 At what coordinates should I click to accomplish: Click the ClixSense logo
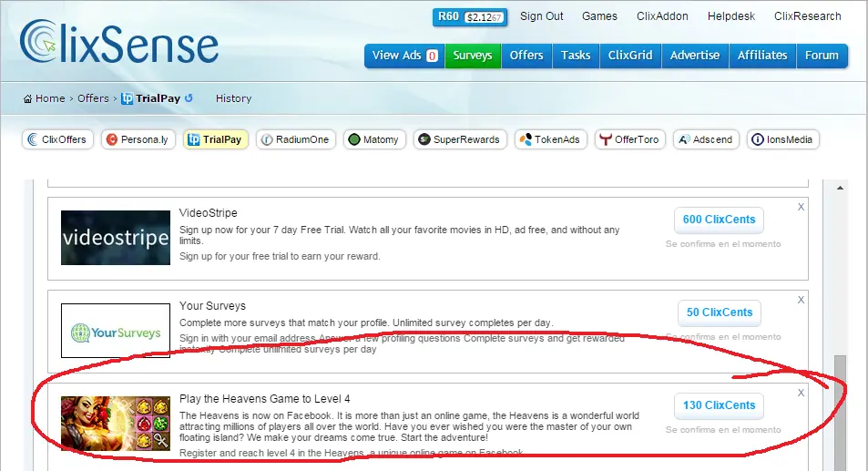click(119, 42)
